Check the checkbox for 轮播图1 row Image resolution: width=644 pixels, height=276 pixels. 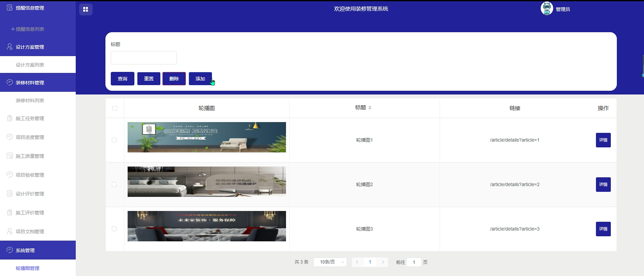(114, 140)
